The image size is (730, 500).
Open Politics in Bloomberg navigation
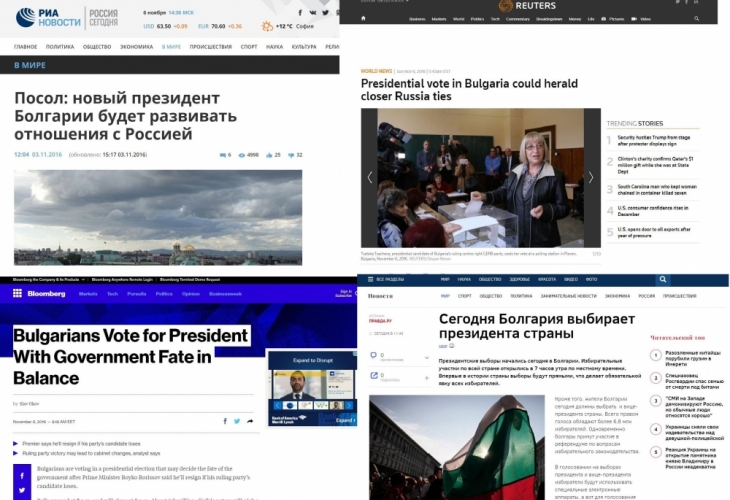click(x=164, y=294)
